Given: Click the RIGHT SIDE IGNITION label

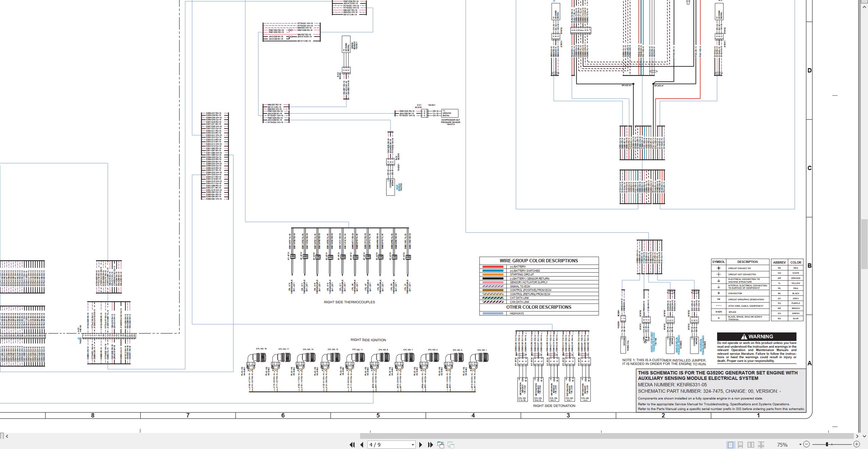Looking at the screenshot, I should point(368,340).
